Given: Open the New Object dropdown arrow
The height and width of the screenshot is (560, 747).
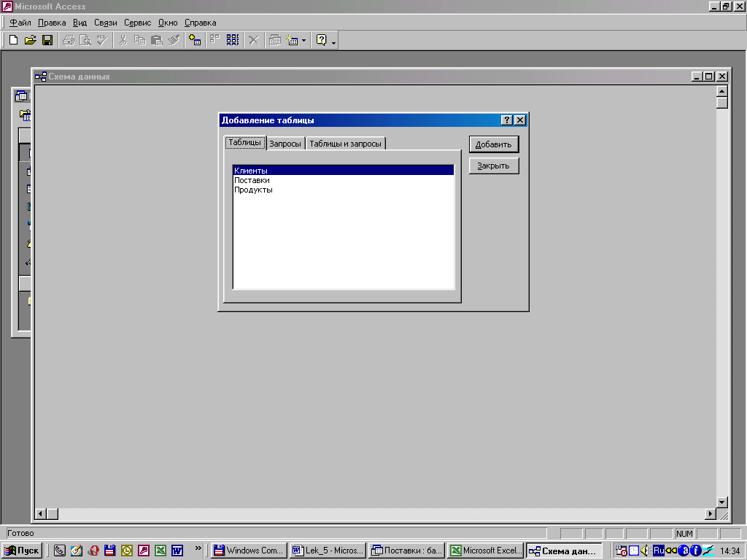Looking at the screenshot, I should 304,41.
